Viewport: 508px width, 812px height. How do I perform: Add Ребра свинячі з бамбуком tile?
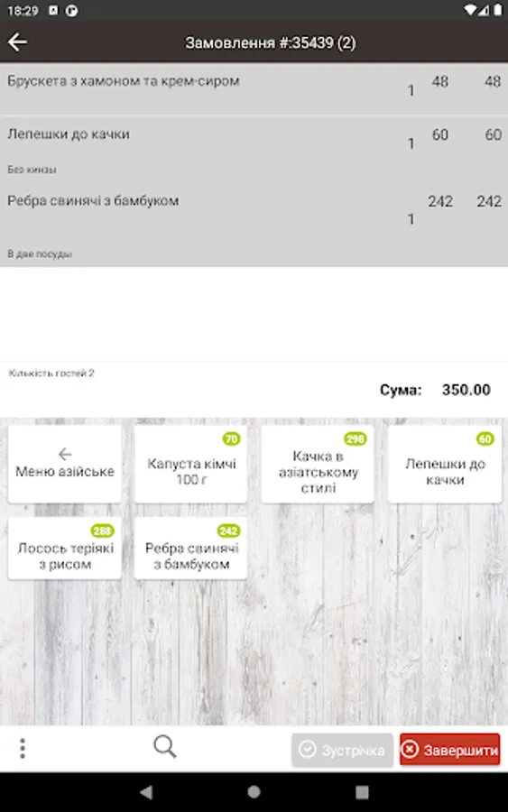(191, 548)
